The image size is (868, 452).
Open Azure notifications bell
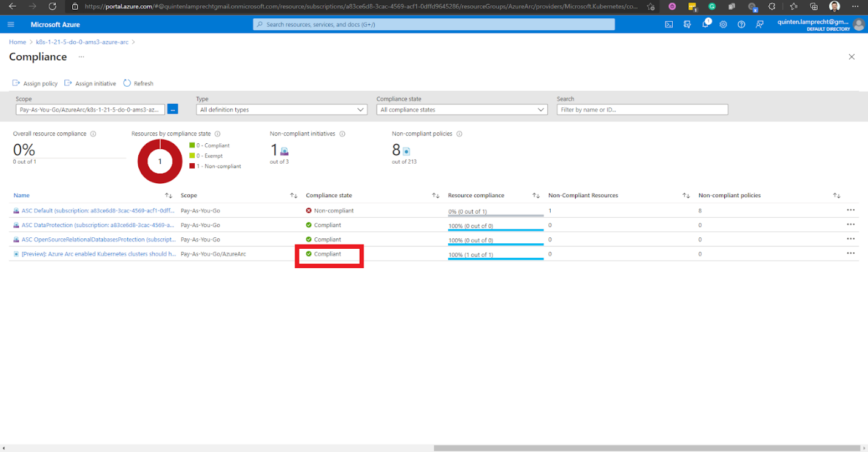705,24
